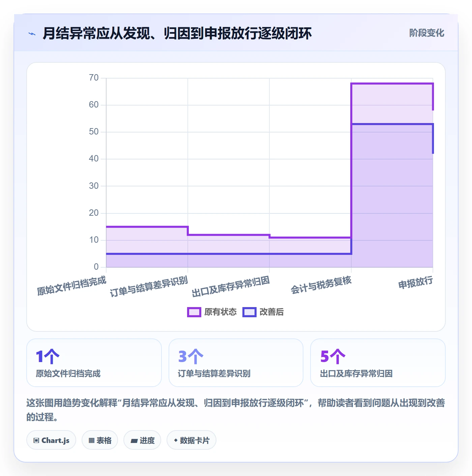
Task: Open the 5个 出口及库存异常归因 card
Action: [x=378, y=363]
